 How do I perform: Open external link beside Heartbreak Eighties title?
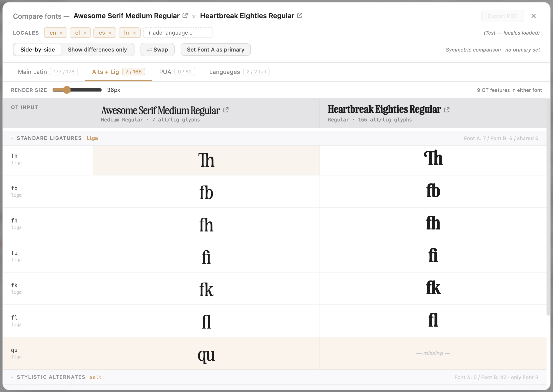coord(300,15)
